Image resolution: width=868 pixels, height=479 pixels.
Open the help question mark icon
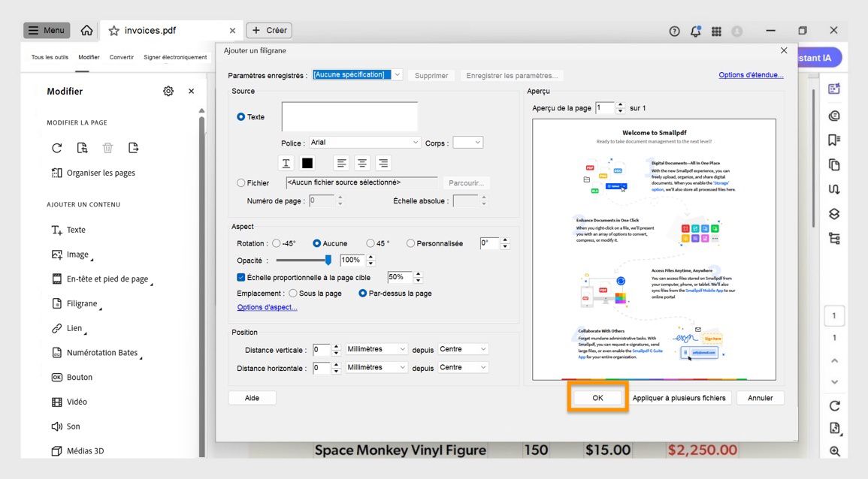click(x=674, y=32)
